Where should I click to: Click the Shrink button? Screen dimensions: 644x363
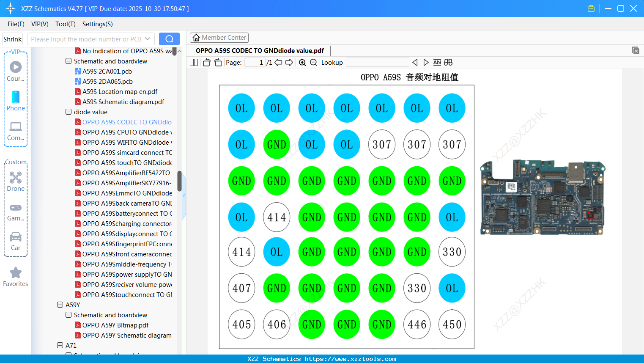coord(13,39)
